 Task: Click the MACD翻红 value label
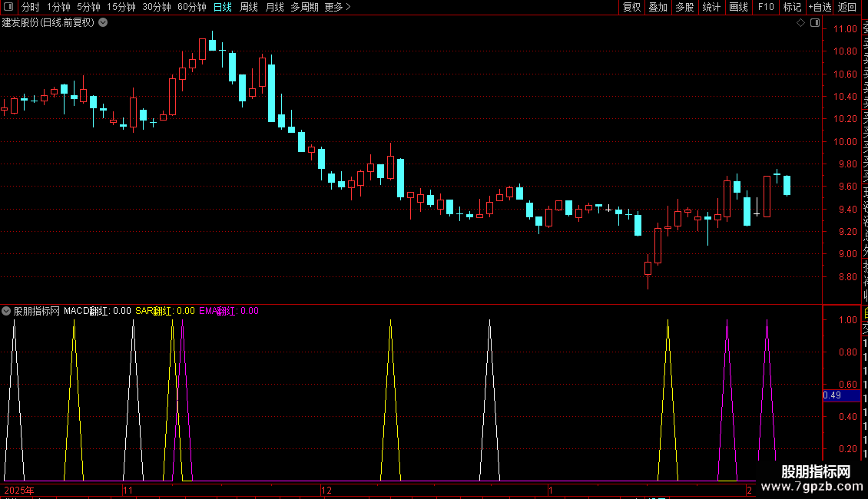(x=98, y=311)
